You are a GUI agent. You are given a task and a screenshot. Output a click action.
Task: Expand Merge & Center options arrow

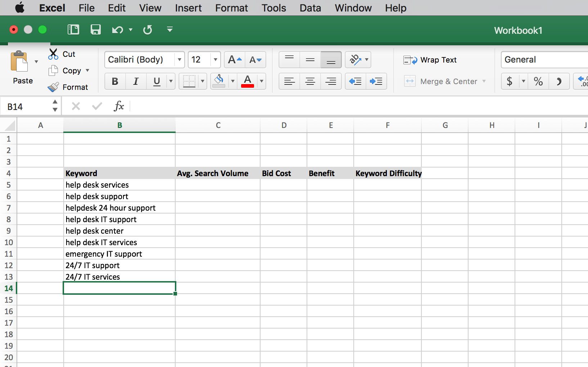point(484,81)
